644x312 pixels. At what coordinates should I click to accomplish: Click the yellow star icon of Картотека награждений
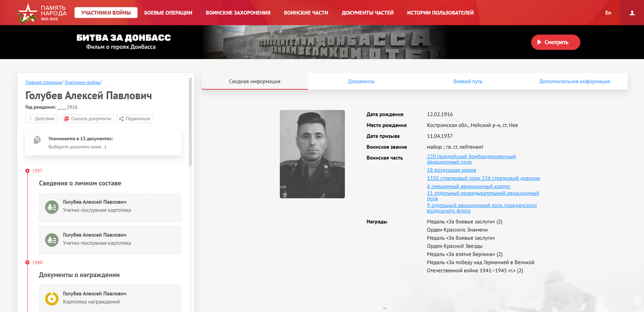pyautogui.click(x=52, y=298)
